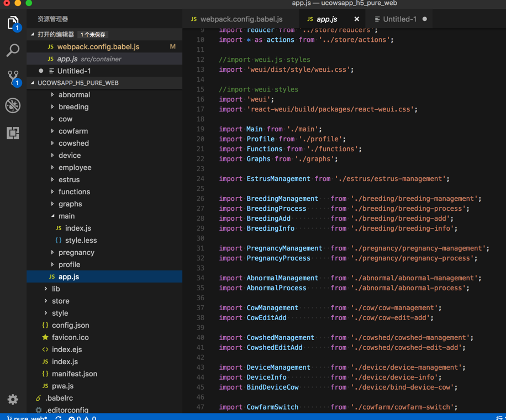Switch to webpack.config.babel.js tab
This screenshot has height=420, width=506.
coord(241,19)
